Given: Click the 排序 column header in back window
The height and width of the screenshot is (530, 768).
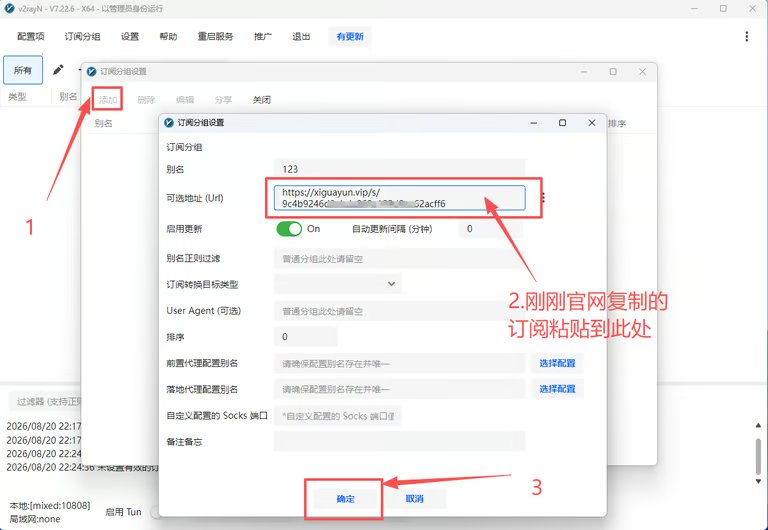Looking at the screenshot, I should click(x=617, y=123).
